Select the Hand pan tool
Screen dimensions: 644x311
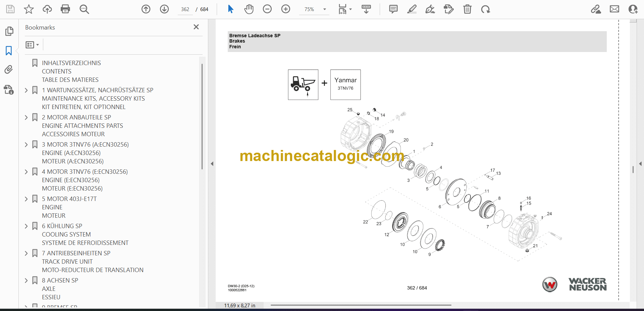[x=249, y=9]
